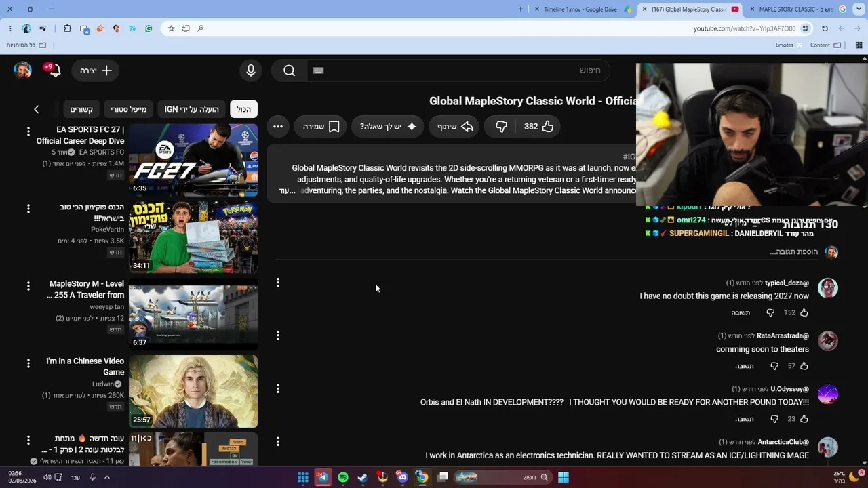Dislike the RataArrastrada comment
Image resolution: width=868 pixels, height=488 pixels.
(774, 366)
